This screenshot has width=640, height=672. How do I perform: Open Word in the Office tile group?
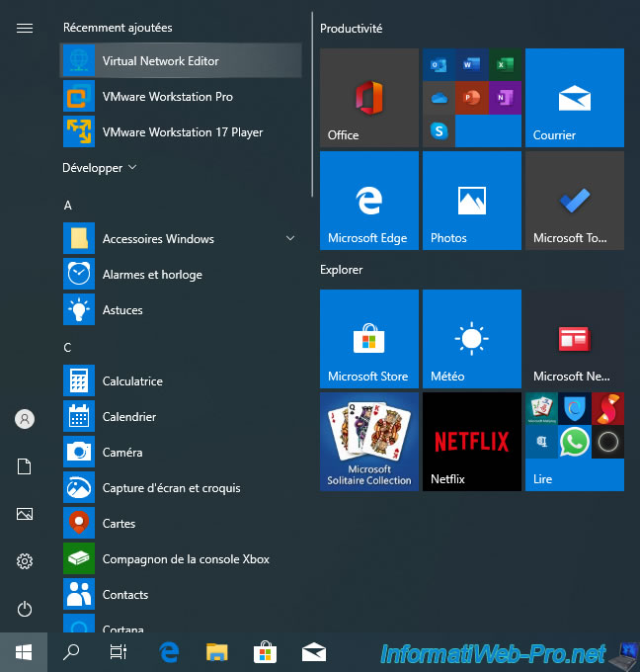tap(472, 64)
